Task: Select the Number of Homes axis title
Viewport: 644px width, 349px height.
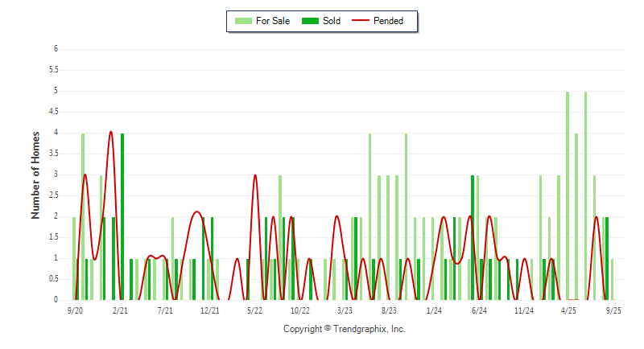Action: [35, 174]
